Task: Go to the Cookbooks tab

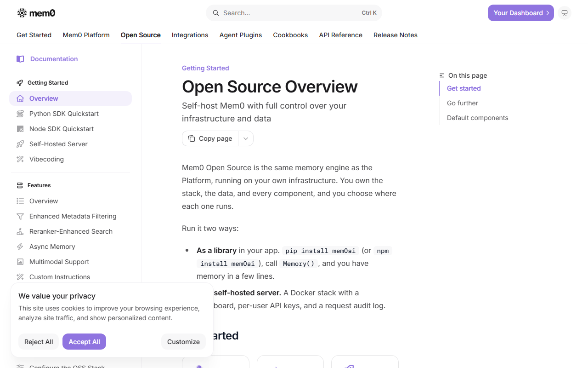Action: pyautogui.click(x=291, y=35)
